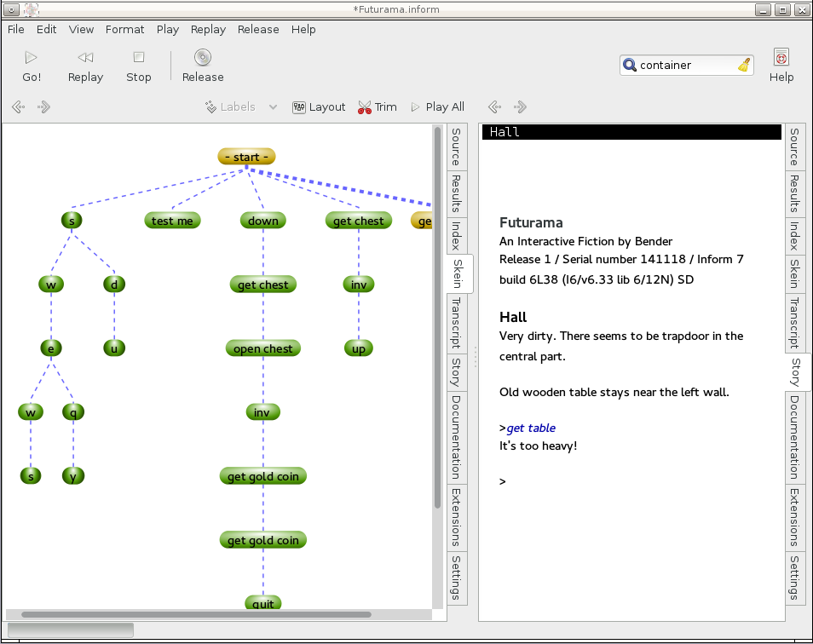Switch right panel to Transcript tab
813x644 pixels.
pos(795,323)
